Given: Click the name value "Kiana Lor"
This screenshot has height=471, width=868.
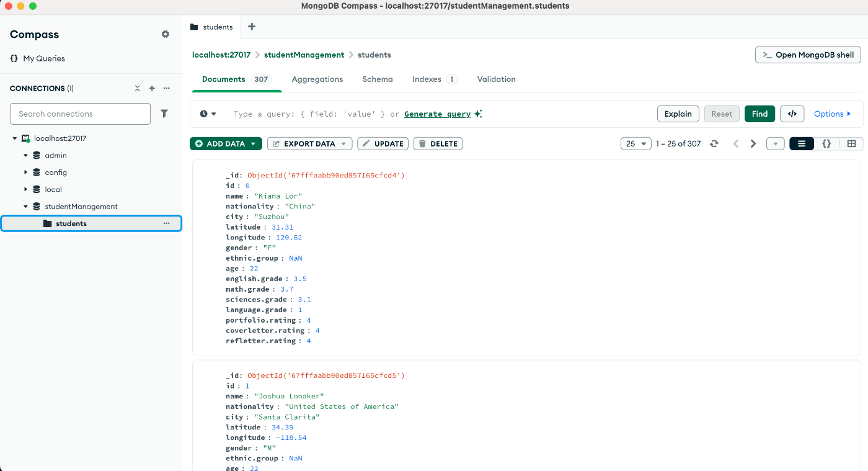Looking at the screenshot, I should 278,196.
